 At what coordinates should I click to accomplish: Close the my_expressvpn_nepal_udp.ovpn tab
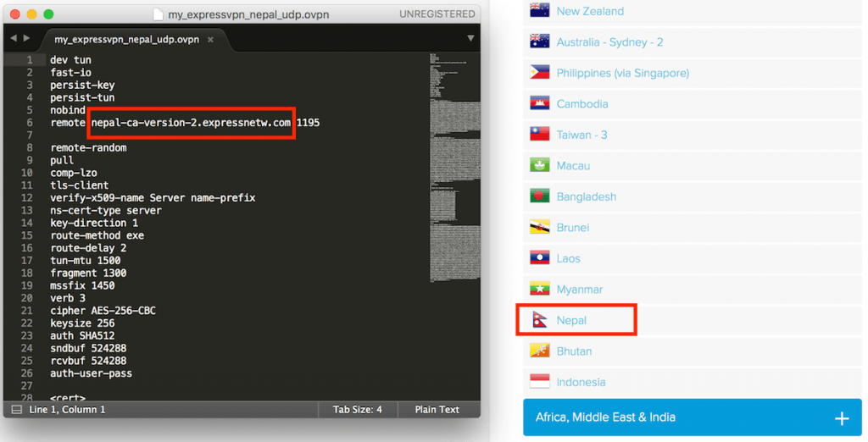210,40
